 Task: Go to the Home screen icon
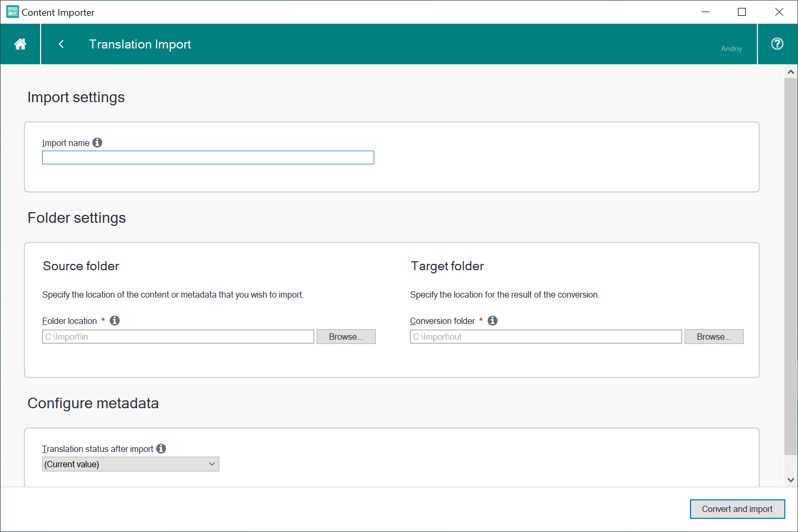[20, 44]
